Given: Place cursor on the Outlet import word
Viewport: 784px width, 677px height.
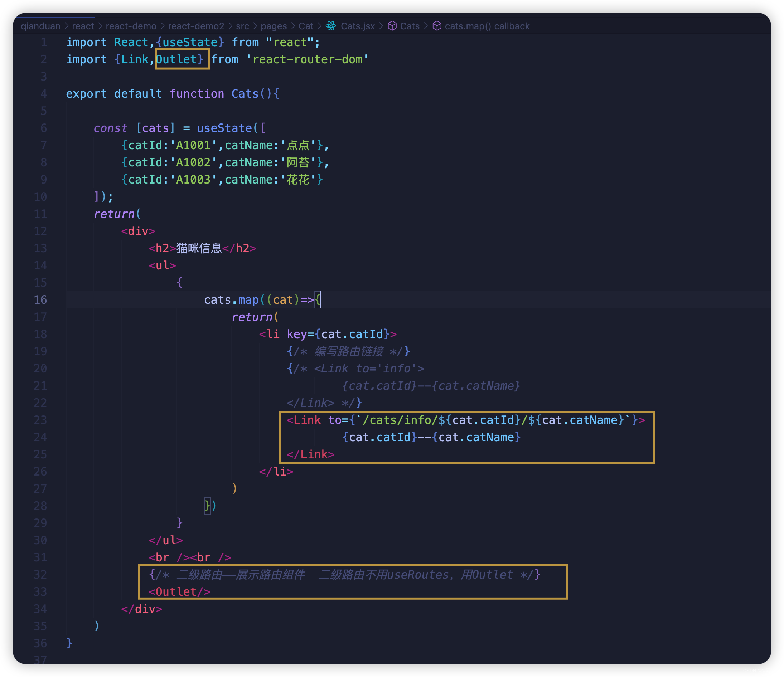Looking at the screenshot, I should (x=176, y=59).
